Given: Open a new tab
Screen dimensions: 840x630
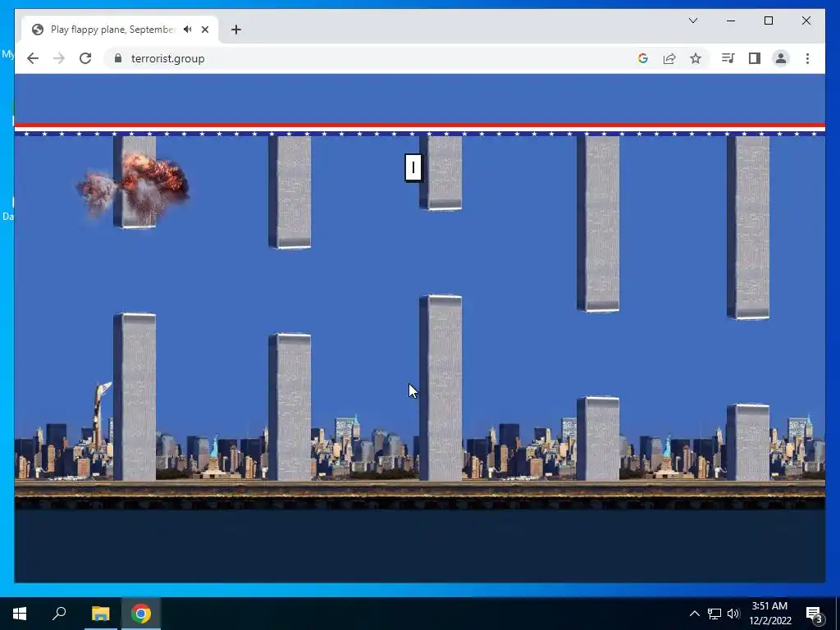Looking at the screenshot, I should [236, 30].
